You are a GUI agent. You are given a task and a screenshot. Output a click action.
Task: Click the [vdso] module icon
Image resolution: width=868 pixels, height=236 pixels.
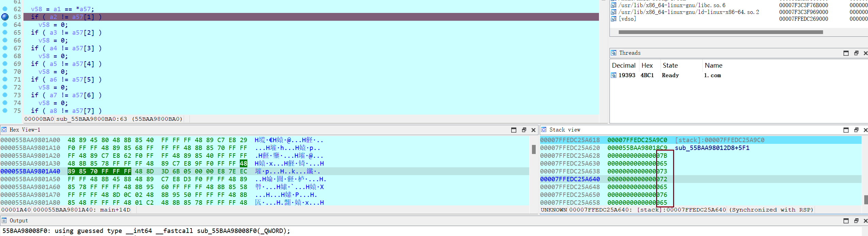[614, 19]
